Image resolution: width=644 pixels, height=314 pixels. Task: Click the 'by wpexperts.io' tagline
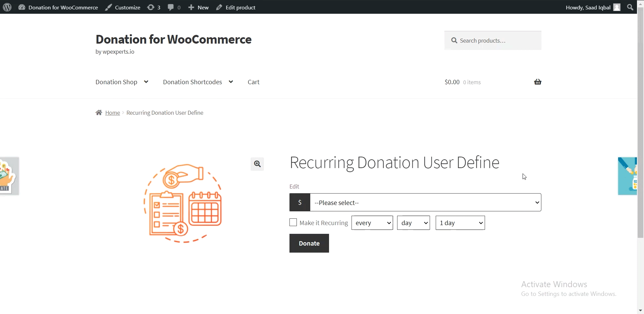115,52
